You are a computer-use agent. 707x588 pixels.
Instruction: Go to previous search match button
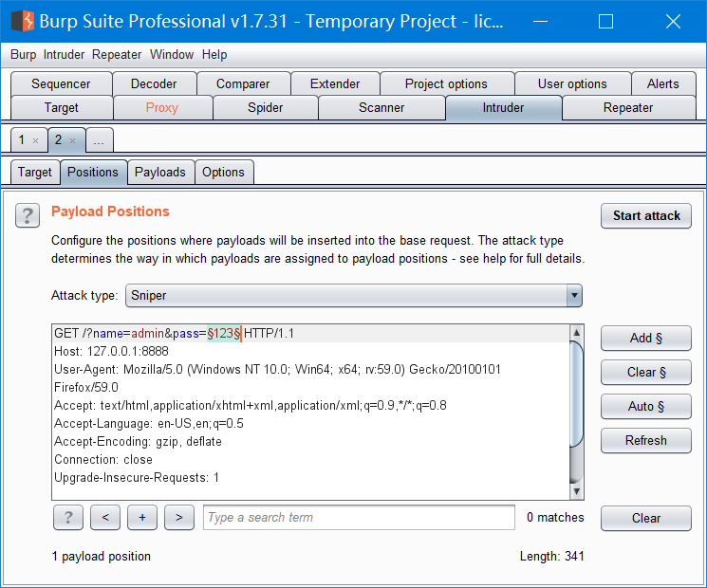click(x=105, y=517)
